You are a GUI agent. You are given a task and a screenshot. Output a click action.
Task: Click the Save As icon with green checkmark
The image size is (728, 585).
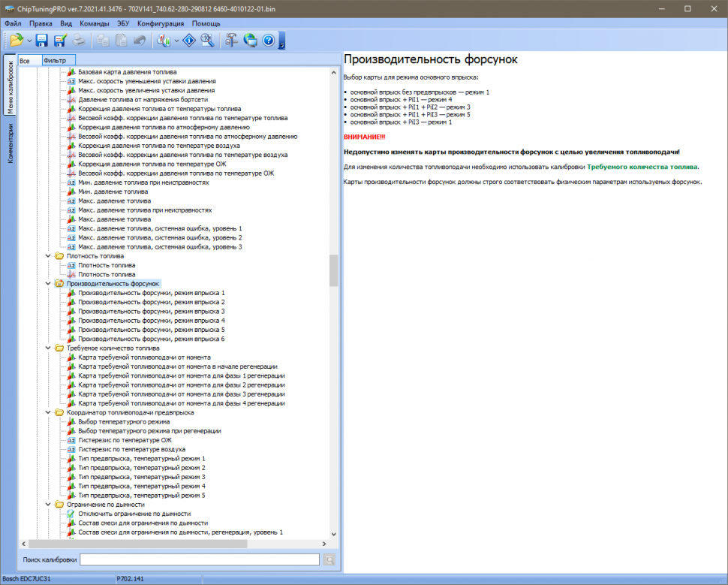[61, 41]
